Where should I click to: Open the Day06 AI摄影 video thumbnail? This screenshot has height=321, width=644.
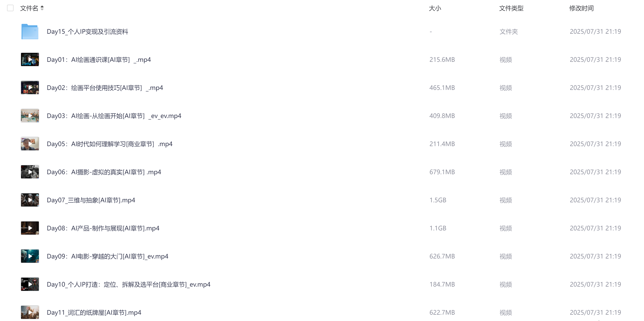30,172
